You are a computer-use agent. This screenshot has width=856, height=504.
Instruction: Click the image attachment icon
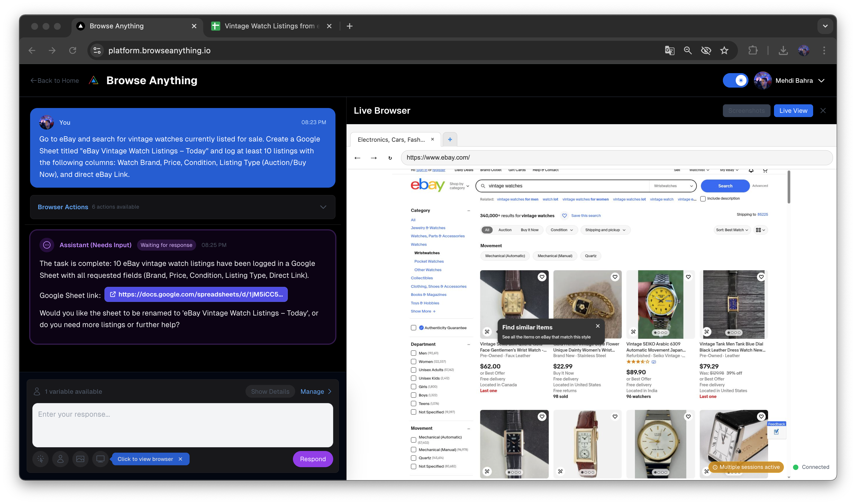click(80, 459)
